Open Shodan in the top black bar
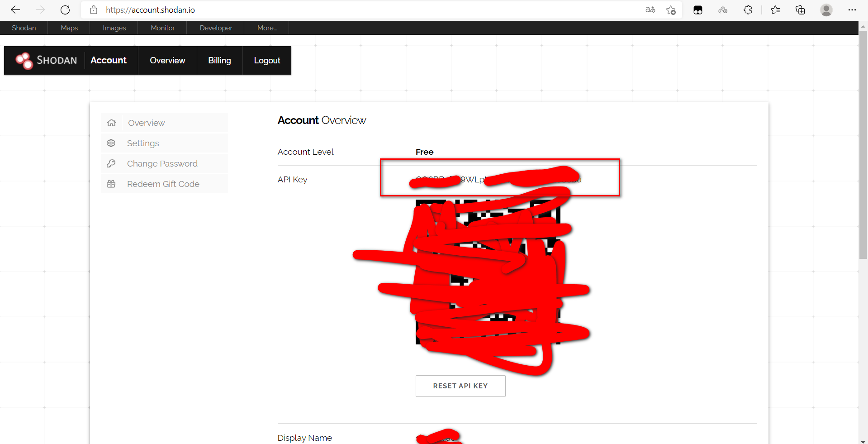 pos(24,28)
